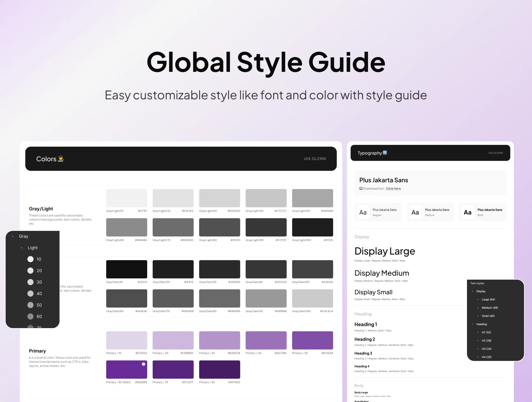Screen dimensions: 532x402
Task: Collapse the Heading group in Text styles
Action: [473, 324]
